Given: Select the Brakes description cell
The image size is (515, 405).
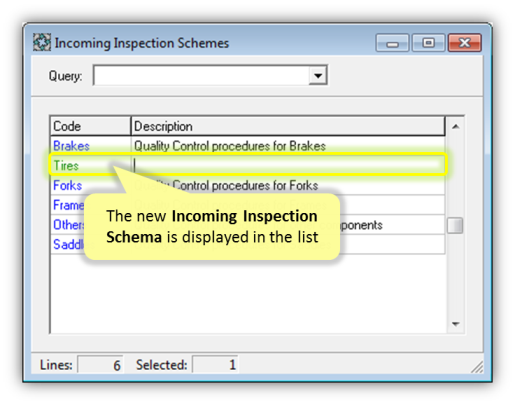Looking at the screenshot, I should pos(230,146).
